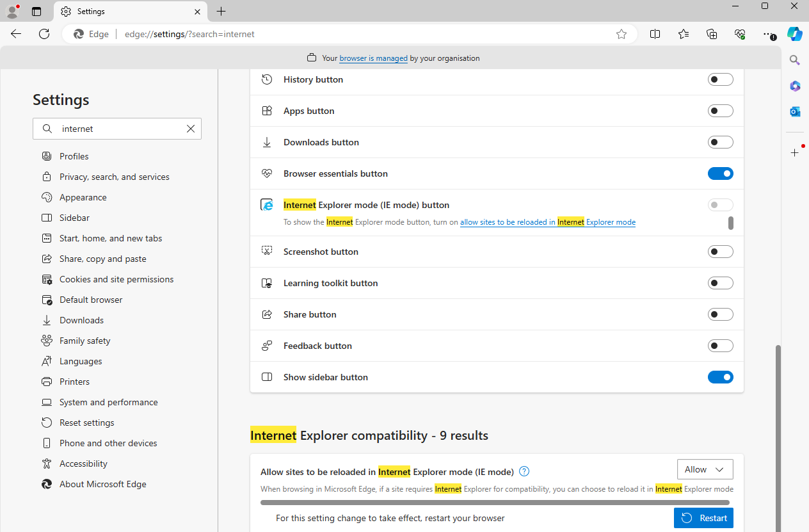Toggle the Screenshot button switch
Viewport: 809px width, 532px height.
[721, 252]
